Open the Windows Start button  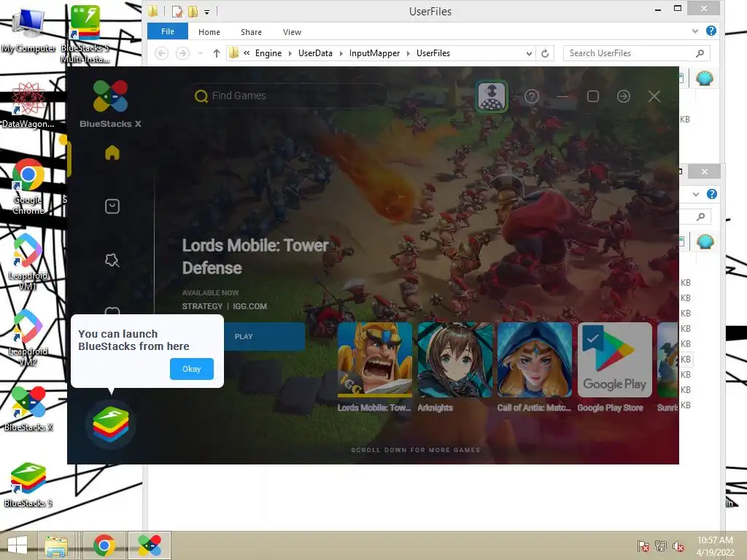click(18, 545)
